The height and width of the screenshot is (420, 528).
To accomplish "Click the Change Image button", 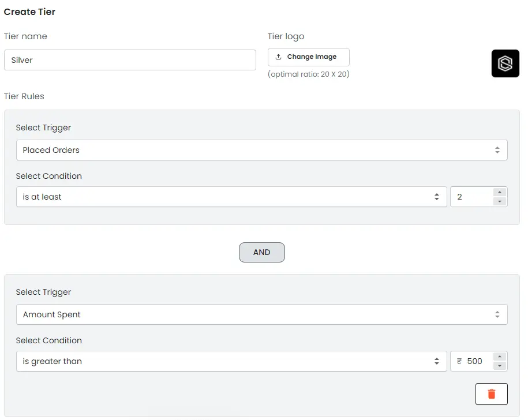I will click(x=309, y=57).
